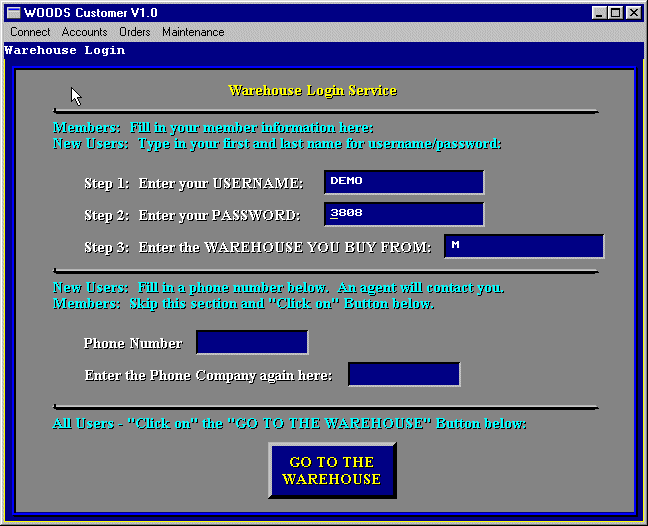Click the 'Step 1: Enter your USERNAME' label
Screen dimensions: 648x526
[194, 183]
